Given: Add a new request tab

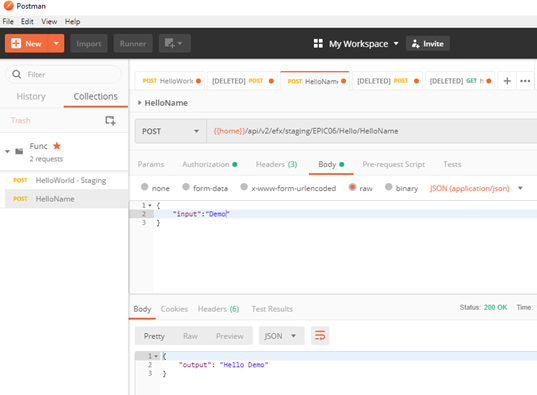Looking at the screenshot, I should pyautogui.click(x=507, y=81).
